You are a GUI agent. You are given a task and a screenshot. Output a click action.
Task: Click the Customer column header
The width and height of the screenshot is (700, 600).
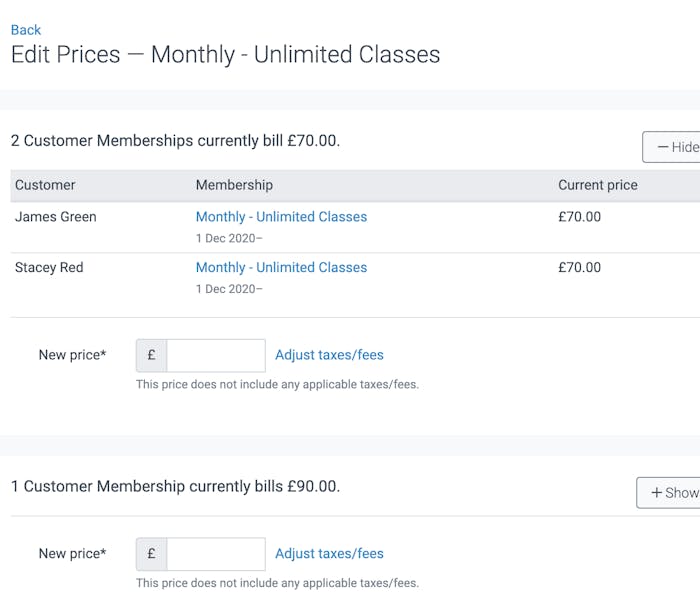(45, 185)
